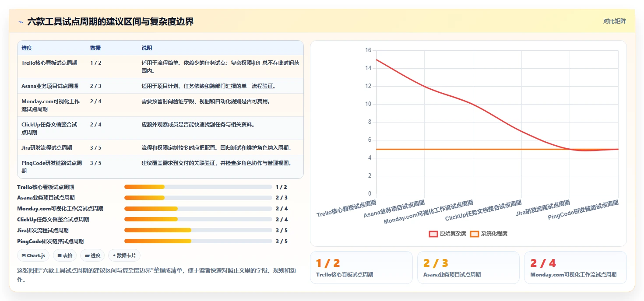Select the Chart.js chip

click(33, 255)
